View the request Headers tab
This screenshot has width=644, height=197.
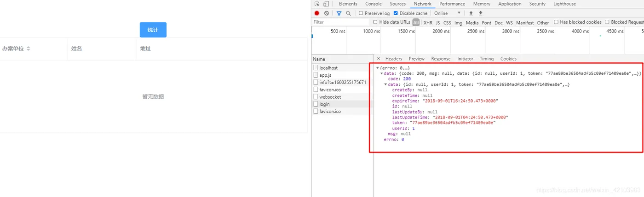point(394,59)
